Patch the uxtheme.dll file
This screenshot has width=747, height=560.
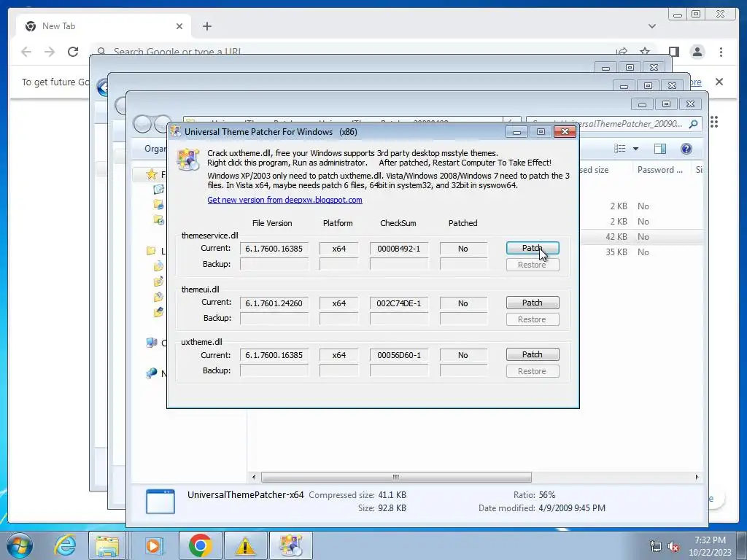[532, 355]
